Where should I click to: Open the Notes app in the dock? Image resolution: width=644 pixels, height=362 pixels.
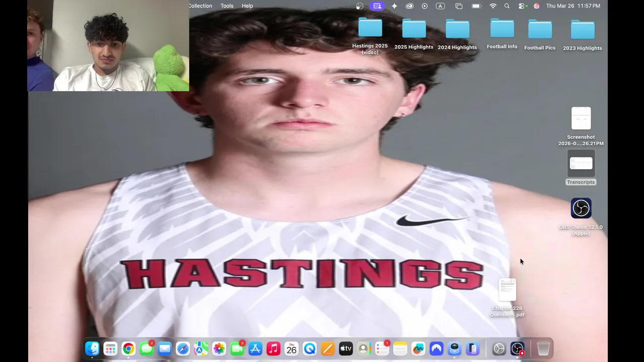(400, 348)
